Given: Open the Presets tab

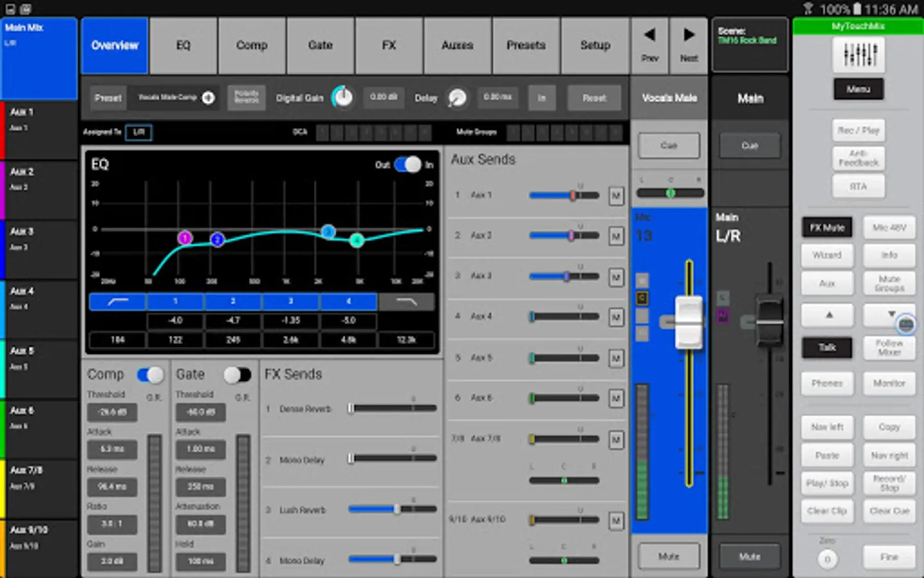Looking at the screenshot, I should point(526,46).
